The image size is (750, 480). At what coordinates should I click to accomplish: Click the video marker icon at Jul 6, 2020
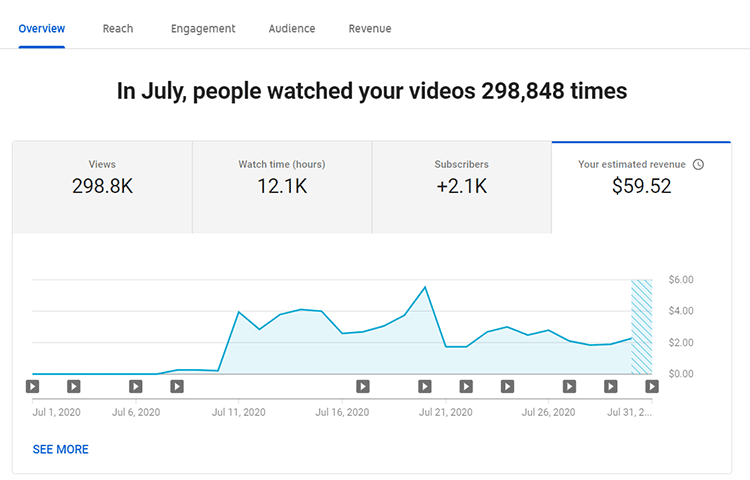coord(136,386)
